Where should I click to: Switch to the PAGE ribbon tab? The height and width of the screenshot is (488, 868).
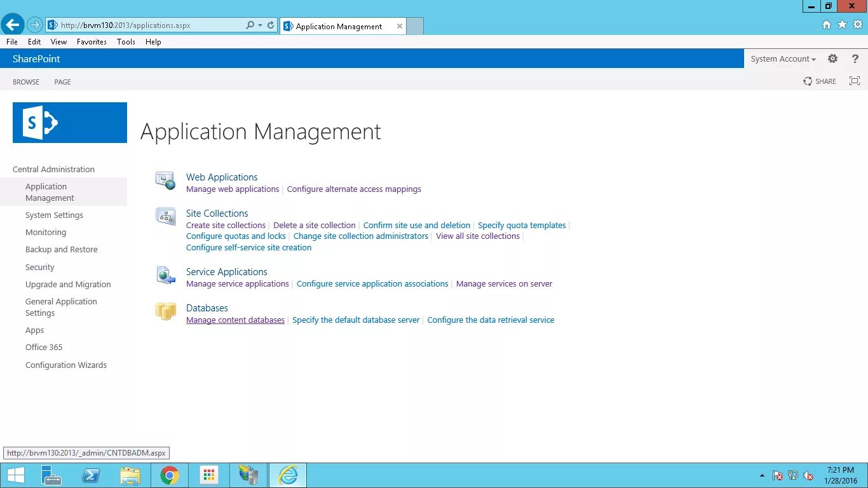tap(62, 82)
